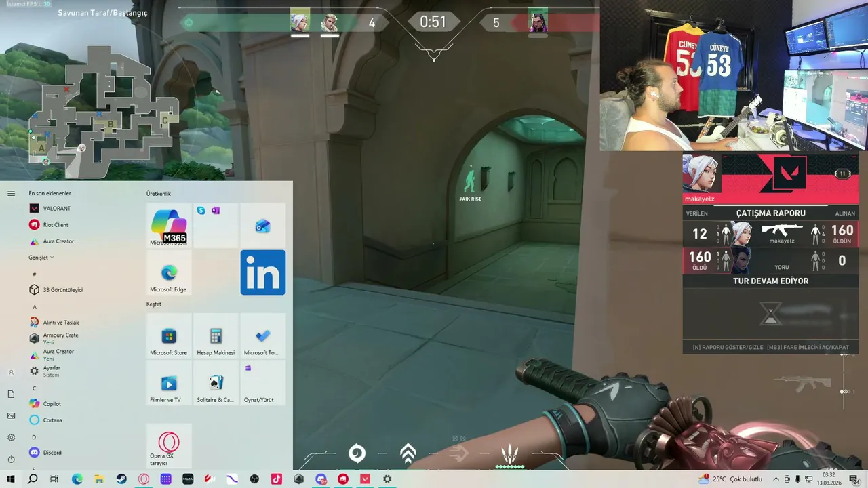The height and width of the screenshot is (488, 868).
Task: Open the Skype and OneNote folder tile
Action: 216,226
